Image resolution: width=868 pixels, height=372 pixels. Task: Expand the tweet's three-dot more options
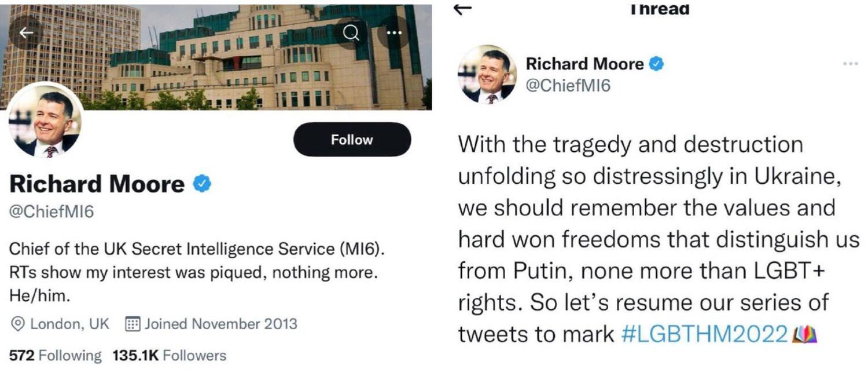pyautogui.click(x=850, y=64)
